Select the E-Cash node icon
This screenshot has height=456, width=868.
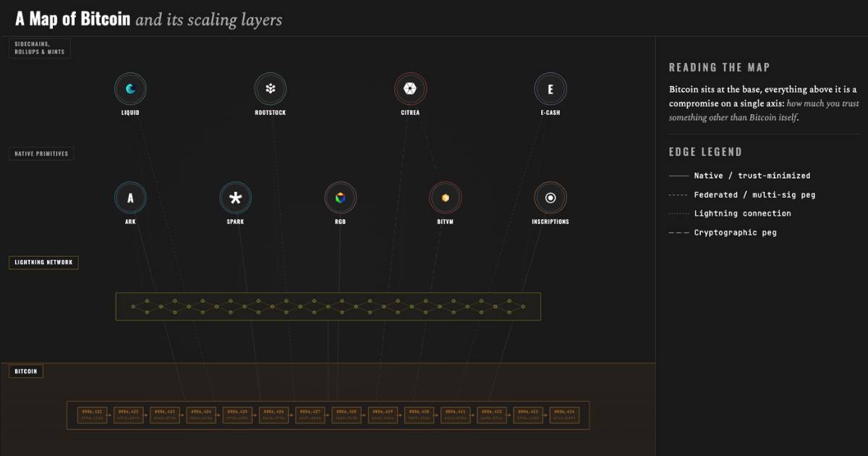[x=550, y=89]
